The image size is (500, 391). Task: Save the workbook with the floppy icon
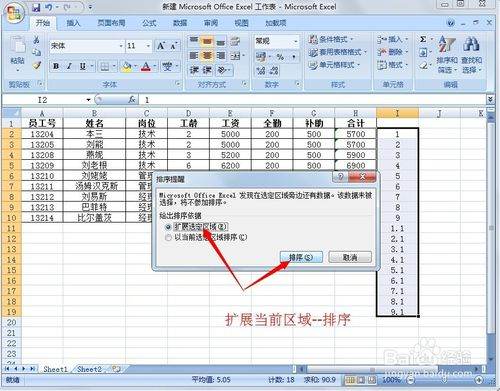click(x=36, y=7)
